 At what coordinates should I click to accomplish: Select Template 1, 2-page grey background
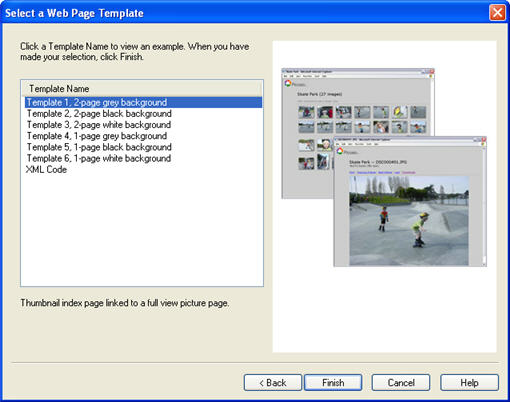click(x=143, y=102)
